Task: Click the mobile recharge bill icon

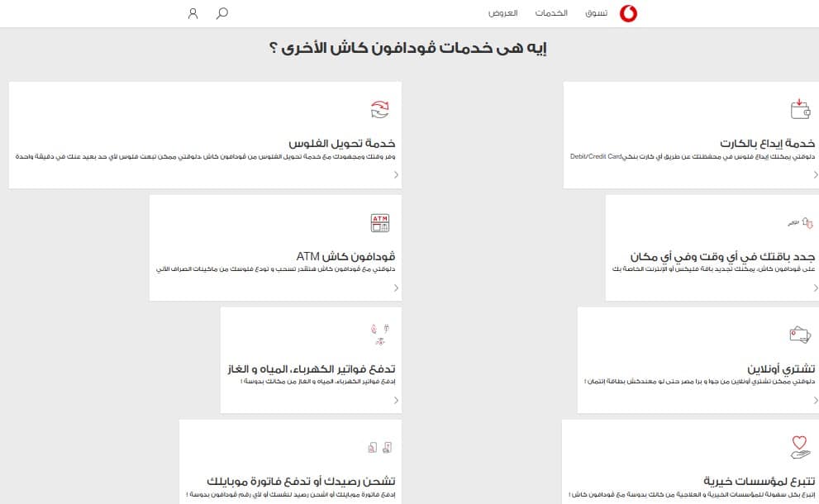Action: pos(379,447)
